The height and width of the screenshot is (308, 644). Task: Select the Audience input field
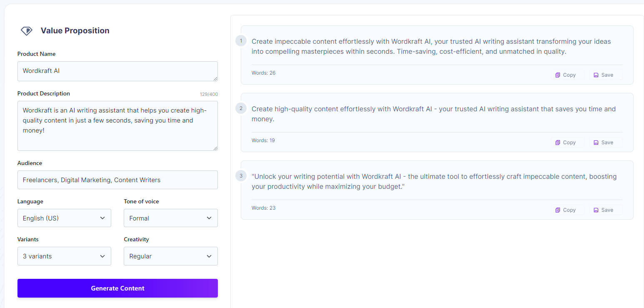tap(117, 180)
